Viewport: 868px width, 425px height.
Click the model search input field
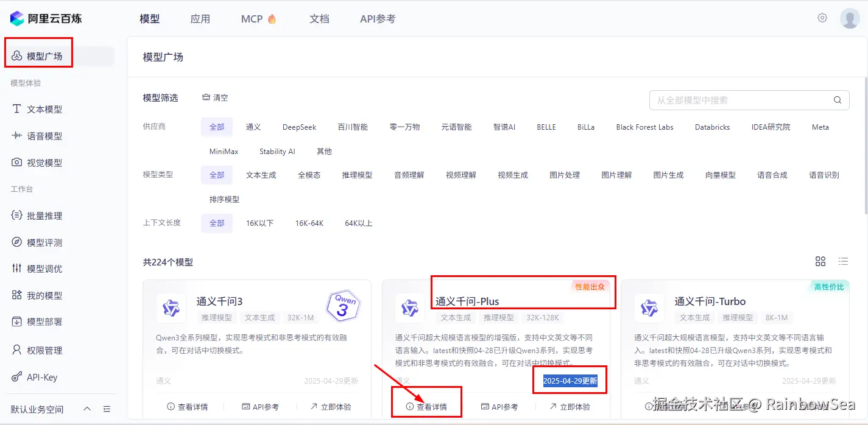[x=749, y=100]
